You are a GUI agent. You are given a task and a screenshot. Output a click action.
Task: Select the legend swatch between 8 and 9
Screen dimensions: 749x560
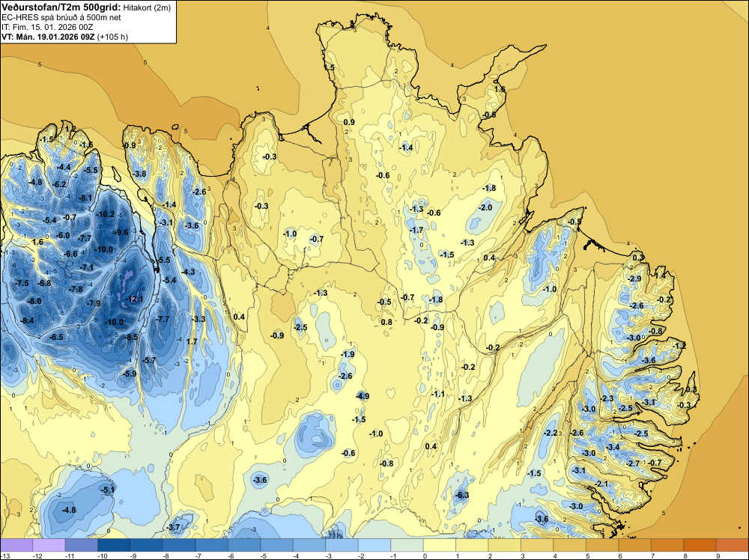(700, 545)
